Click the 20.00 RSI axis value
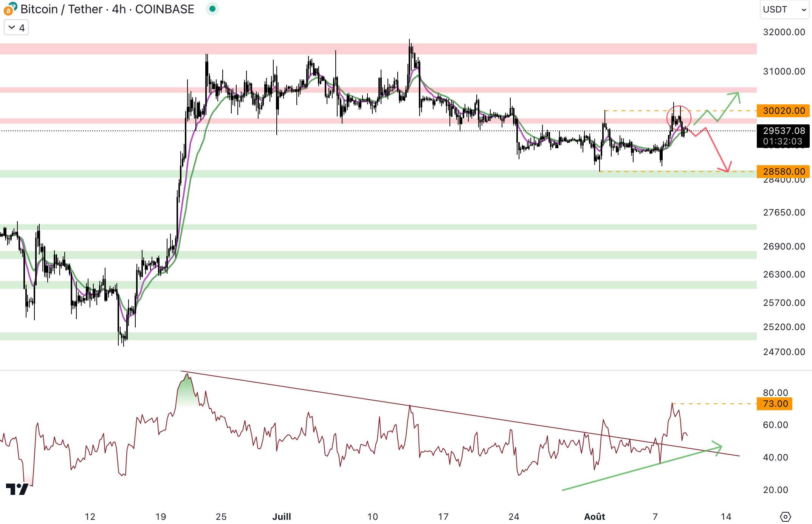Screen dimensions: 812x524 coord(775,490)
